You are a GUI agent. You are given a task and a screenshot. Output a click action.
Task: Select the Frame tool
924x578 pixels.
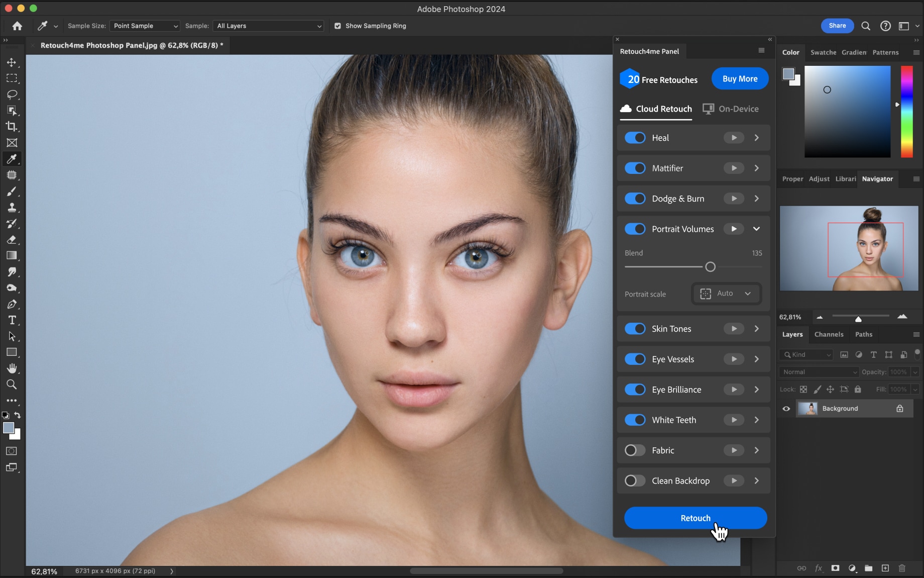pos(12,143)
